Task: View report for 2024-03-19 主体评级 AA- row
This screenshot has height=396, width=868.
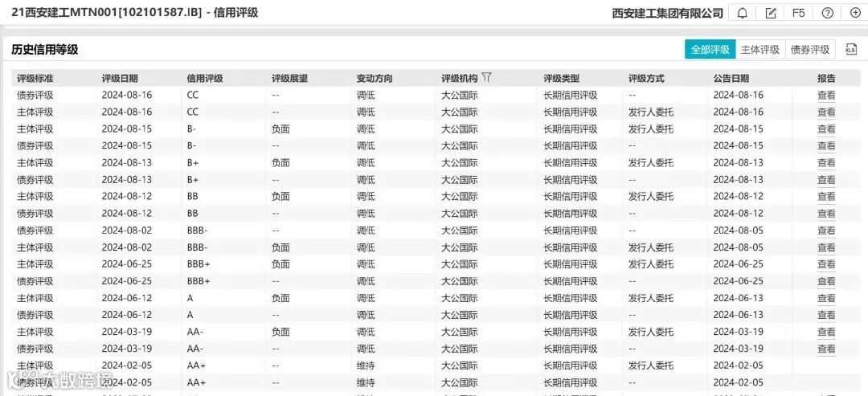Action: pos(826,332)
